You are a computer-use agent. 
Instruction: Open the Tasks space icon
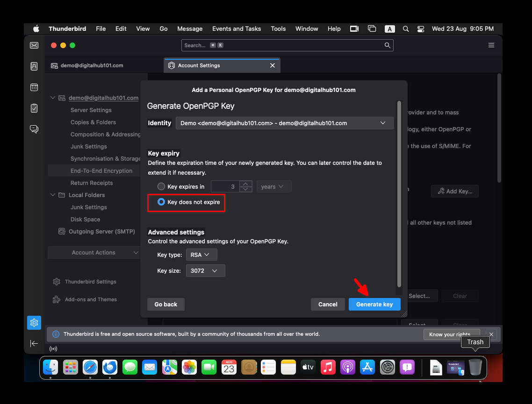click(x=34, y=108)
